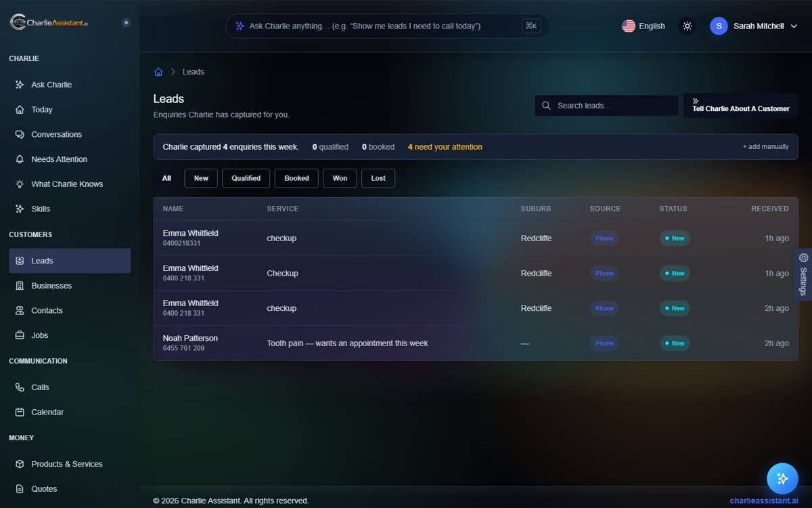Toggle the sidebar collapse dot beside the logo
Viewport: 812px width, 508px height.
[x=126, y=22]
